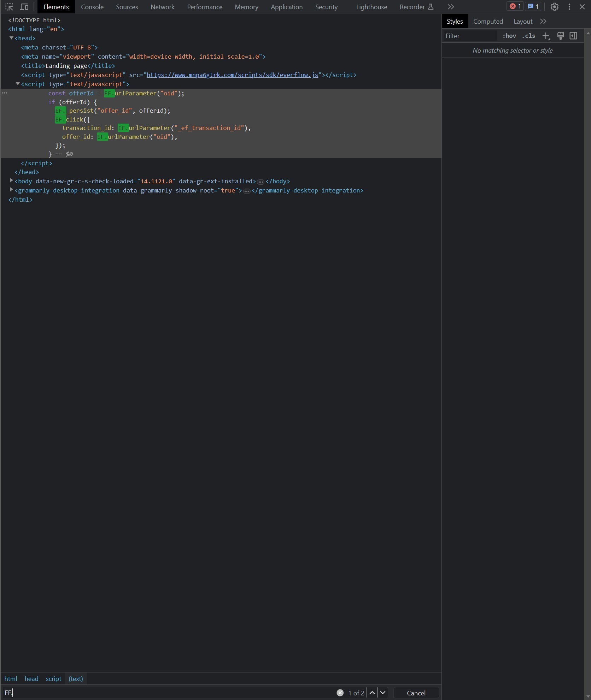Collapse the inline script node
The image size is (591, 700).
pos(18,84)
